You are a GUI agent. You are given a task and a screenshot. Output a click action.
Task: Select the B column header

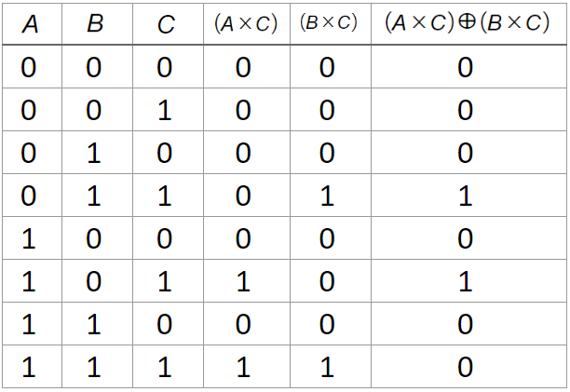95,24
